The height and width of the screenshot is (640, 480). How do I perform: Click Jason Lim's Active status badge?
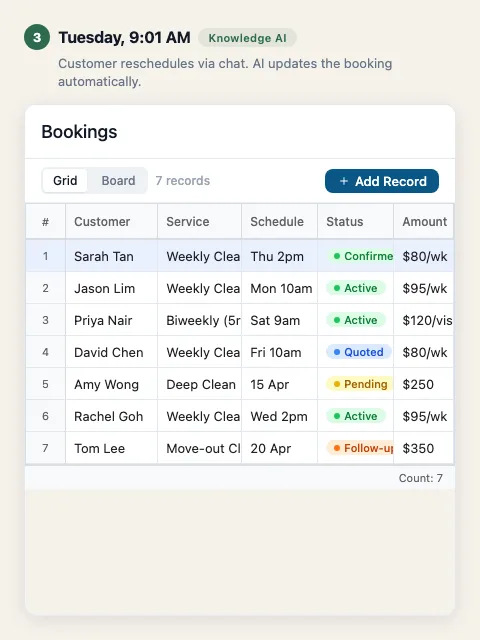(x=356, y=288)
